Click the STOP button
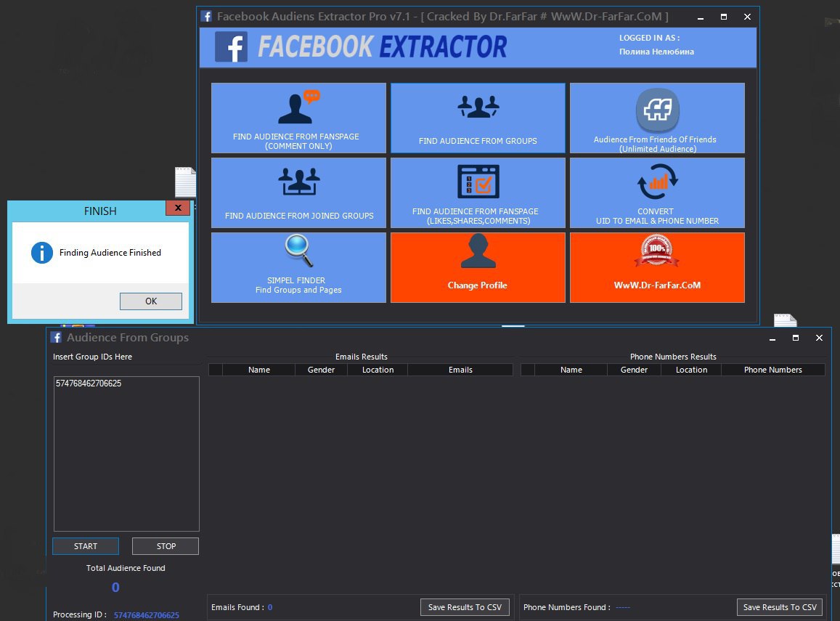This screenshot has height=621, width=840. 166,546
